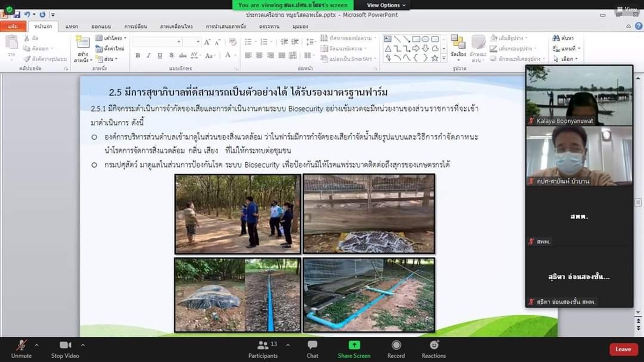Viewport: 644px width, 362px height.
Task: Click the Zoom encryption shield icon
Action: click(x=9, y=9)
